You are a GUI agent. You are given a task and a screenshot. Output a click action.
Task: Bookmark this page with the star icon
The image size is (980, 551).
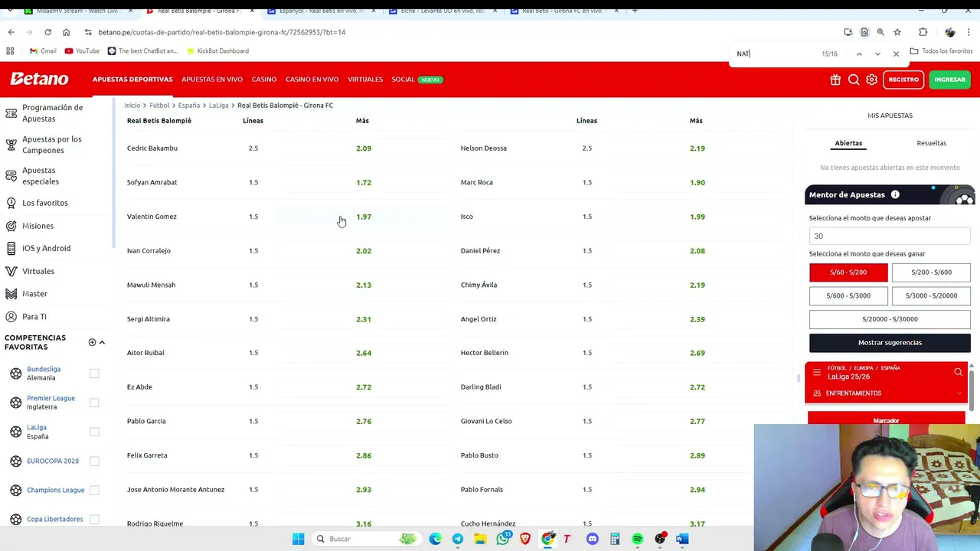897,32
